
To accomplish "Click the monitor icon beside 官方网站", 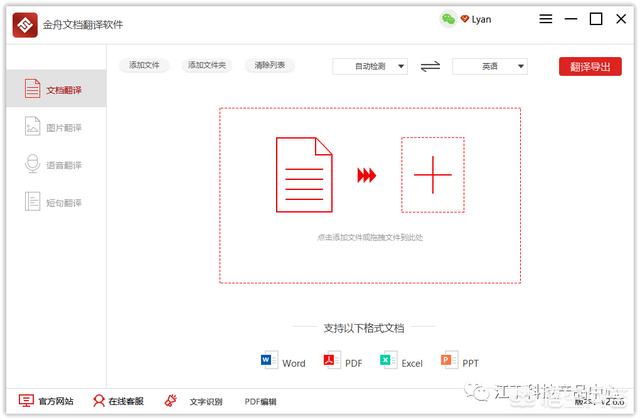I will click(x=26, y=401).
